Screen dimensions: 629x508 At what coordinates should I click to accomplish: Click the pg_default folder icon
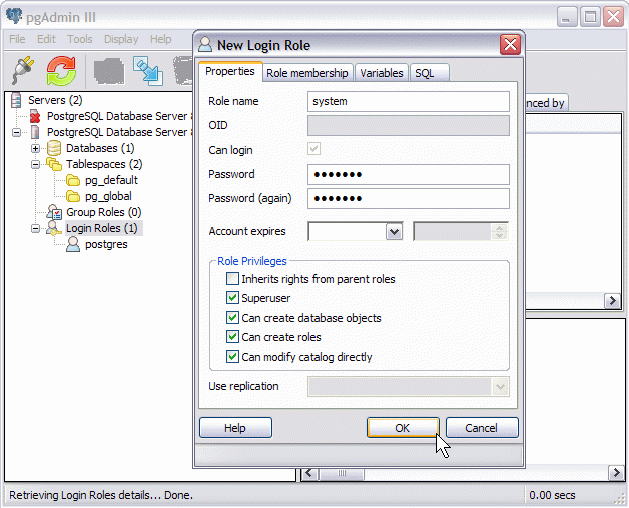(73, 180)
